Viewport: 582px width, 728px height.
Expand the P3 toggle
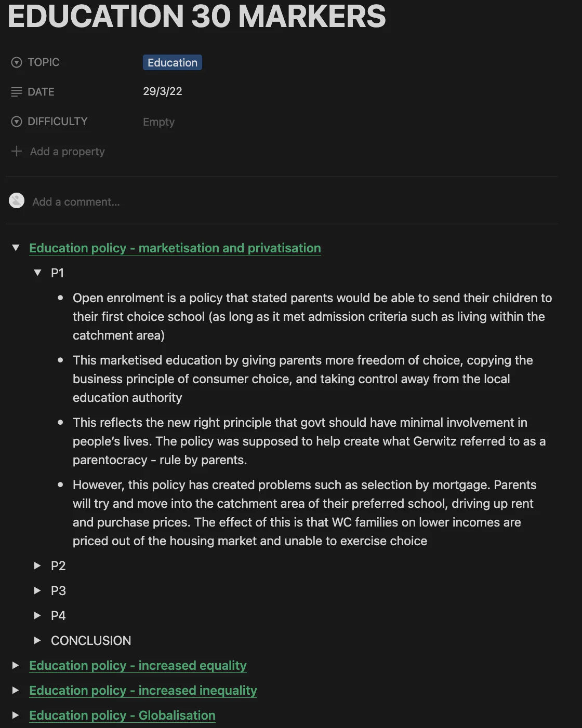[x=37, y=590]
